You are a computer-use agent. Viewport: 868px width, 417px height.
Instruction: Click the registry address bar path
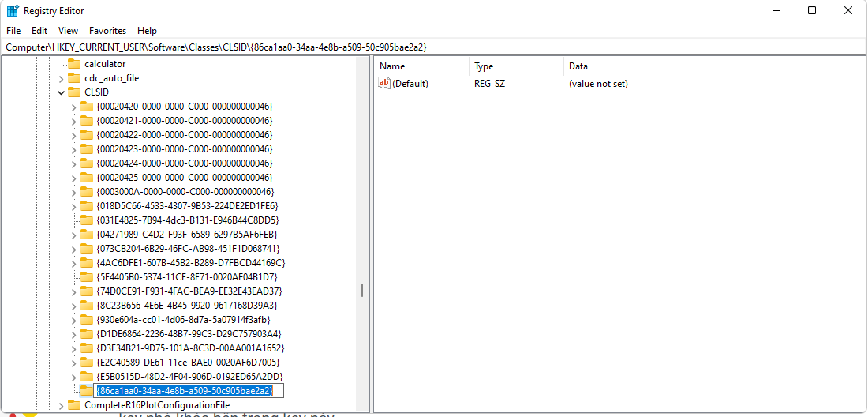coord(216,47)
